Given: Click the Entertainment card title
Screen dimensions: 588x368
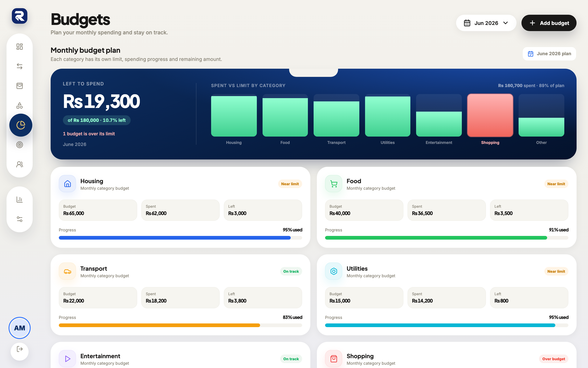Looking at the screenshot, I should coord(100,356).
